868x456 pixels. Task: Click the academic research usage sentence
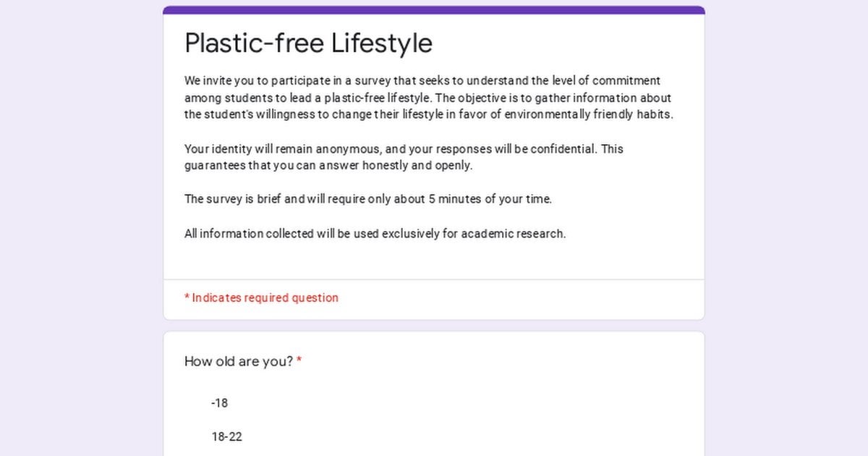pyautogui.click(x=375, y=234)
